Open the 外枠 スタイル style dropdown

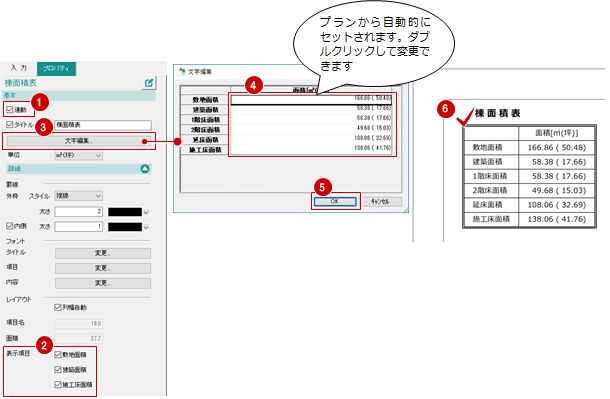click(x=79, y=196)
